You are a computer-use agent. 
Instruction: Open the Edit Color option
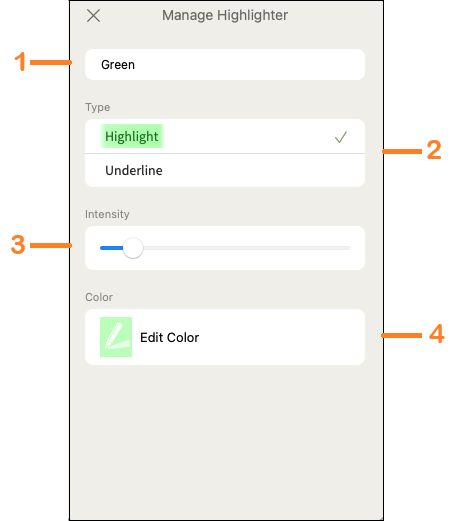point(225,337)
